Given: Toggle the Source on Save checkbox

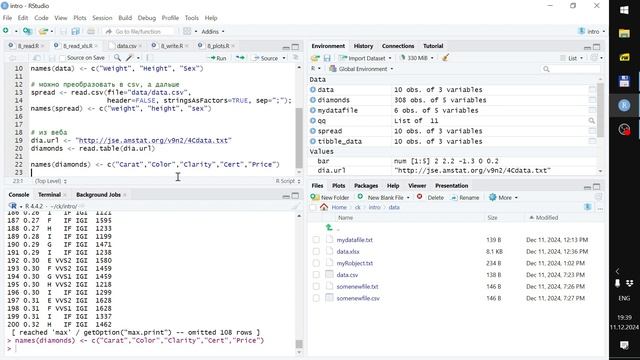Looking at the screenshot, I should coord(62,58).
